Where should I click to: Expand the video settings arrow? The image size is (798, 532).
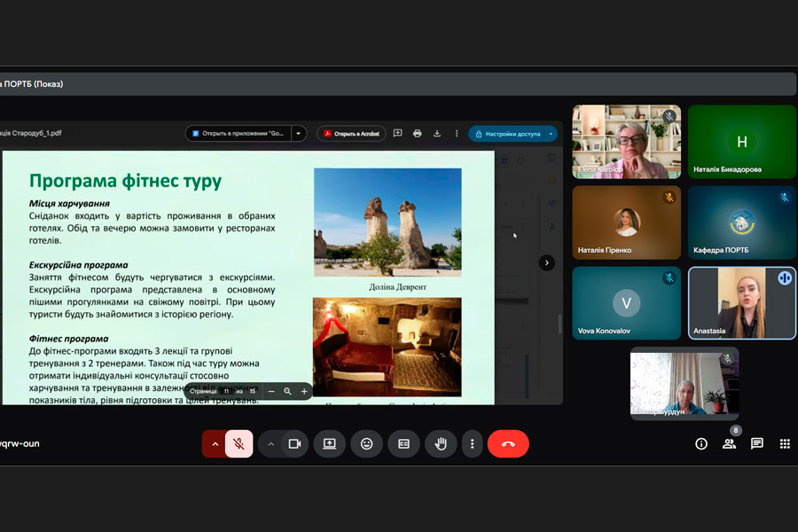pos(270,443)
